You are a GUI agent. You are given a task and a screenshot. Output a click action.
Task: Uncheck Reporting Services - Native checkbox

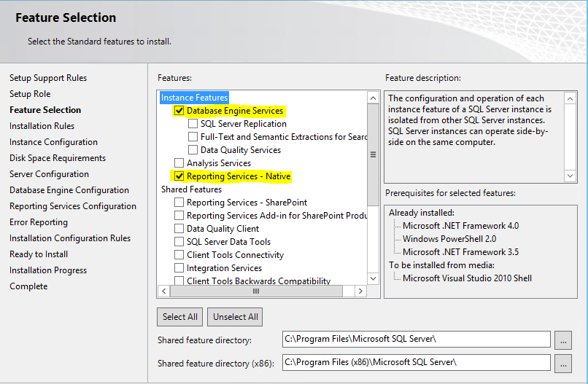point(179,176)
